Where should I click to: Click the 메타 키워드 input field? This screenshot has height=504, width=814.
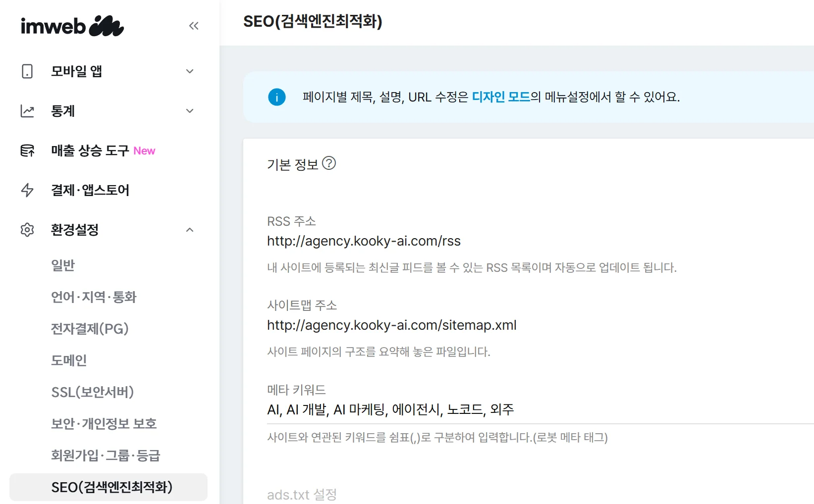[x=495, y=410]
